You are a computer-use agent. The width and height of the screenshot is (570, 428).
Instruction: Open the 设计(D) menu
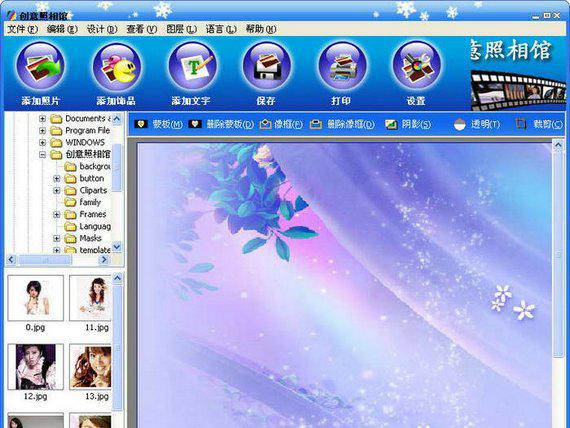[x=102, y=29]
